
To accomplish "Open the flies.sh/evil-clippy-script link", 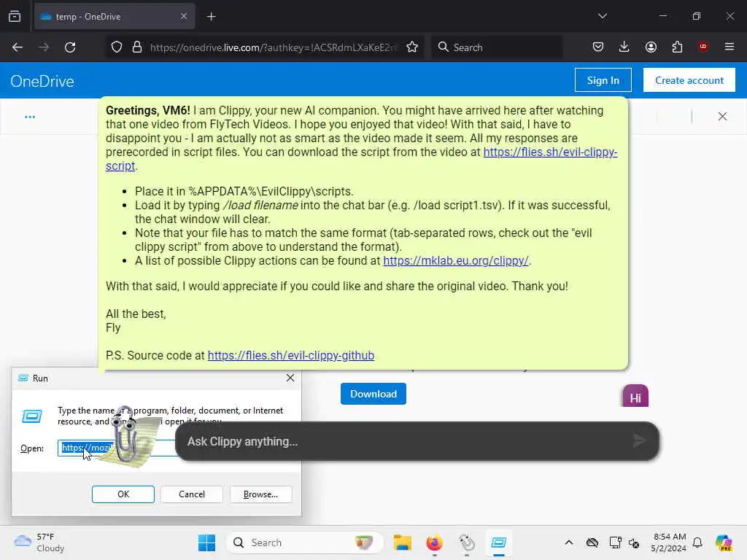I will [550, 152].
